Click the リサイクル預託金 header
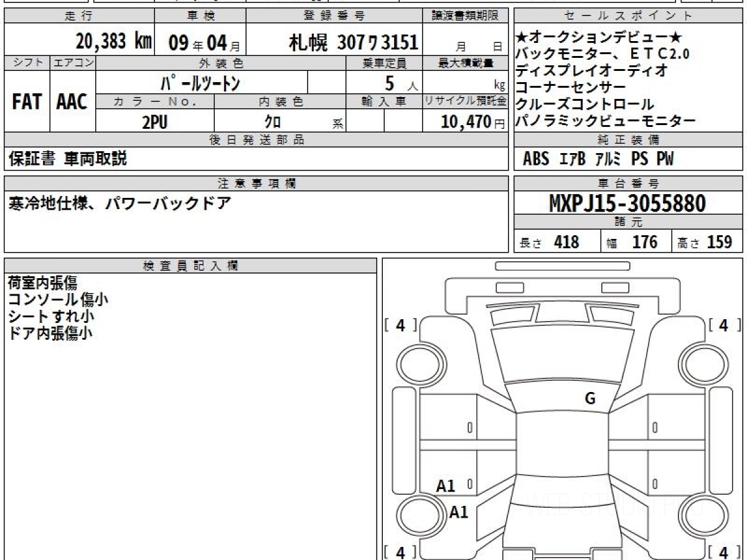The height and width of the screenshot is (560, 747). [466, 101]
